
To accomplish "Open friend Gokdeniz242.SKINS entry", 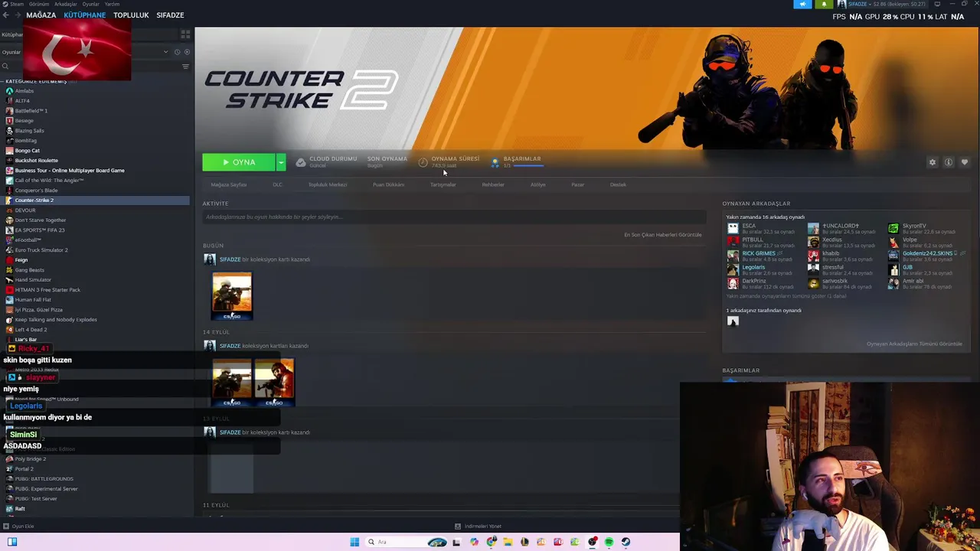I will pos(926,256).
